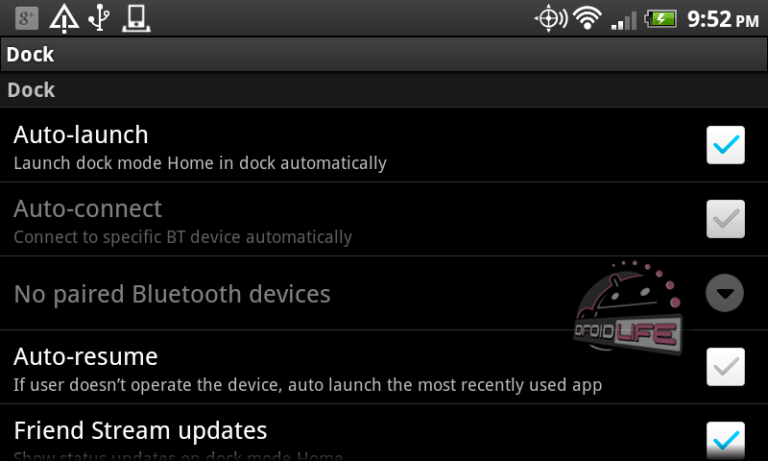Enable the Auto-resume checkbox

click(x=725, y=367)
